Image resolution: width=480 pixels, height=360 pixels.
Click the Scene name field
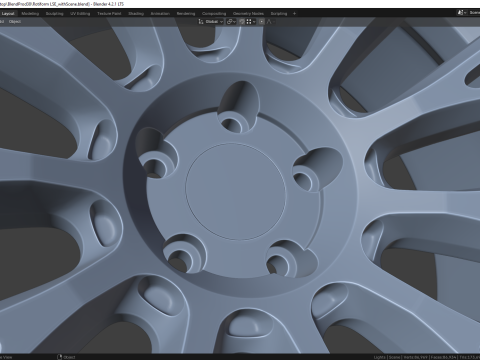click(474, 13)
